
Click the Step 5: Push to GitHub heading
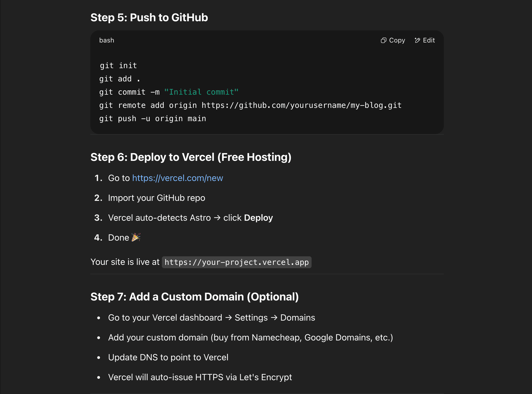point(149,17)
